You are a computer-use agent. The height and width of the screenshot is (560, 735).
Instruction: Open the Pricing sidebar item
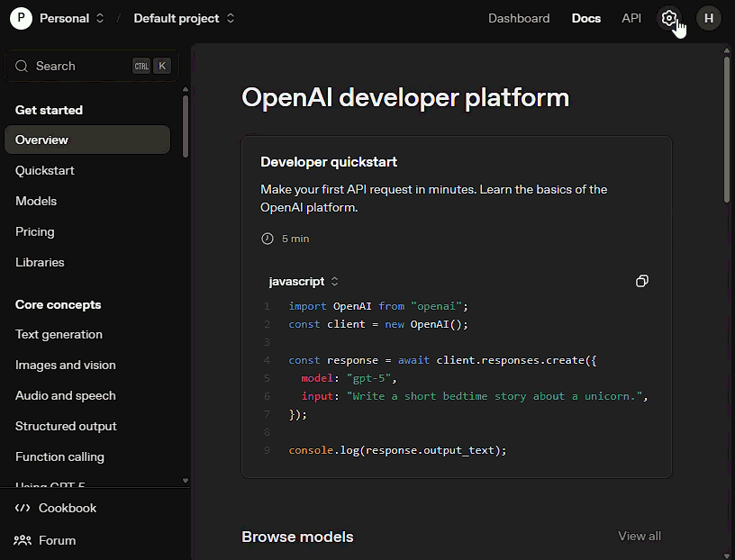[x=35, y=231]
